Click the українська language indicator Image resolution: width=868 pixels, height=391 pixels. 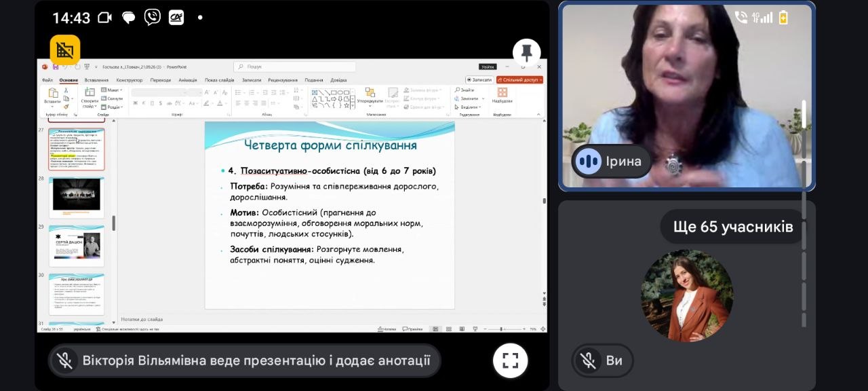[81, 329]
